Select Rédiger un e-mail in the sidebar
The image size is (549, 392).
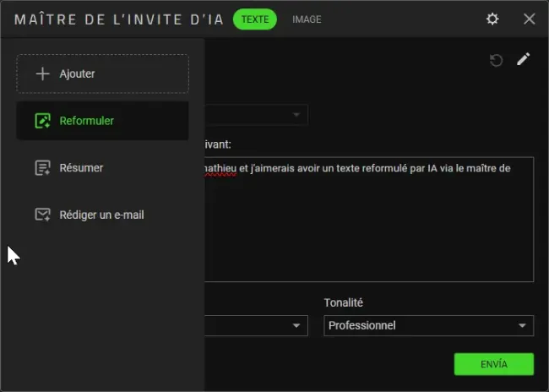pyautogui.click(x=102, y=215)
